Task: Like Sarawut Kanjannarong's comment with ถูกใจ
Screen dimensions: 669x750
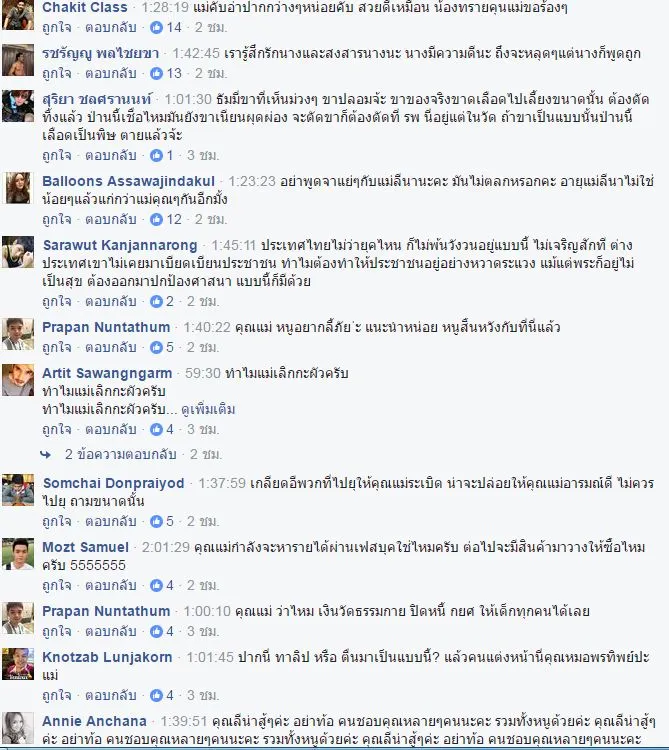Action: click(x=56, y=301)
